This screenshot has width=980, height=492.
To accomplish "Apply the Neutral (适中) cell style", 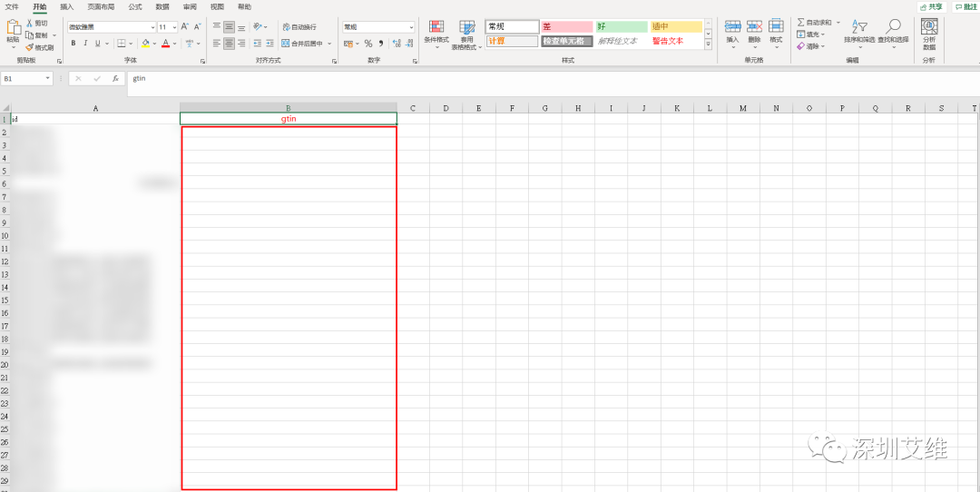I will coord(676,27).
